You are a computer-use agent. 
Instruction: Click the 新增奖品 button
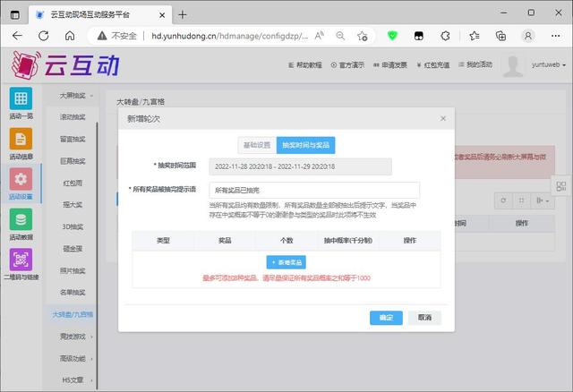click(x=286, y=262)
